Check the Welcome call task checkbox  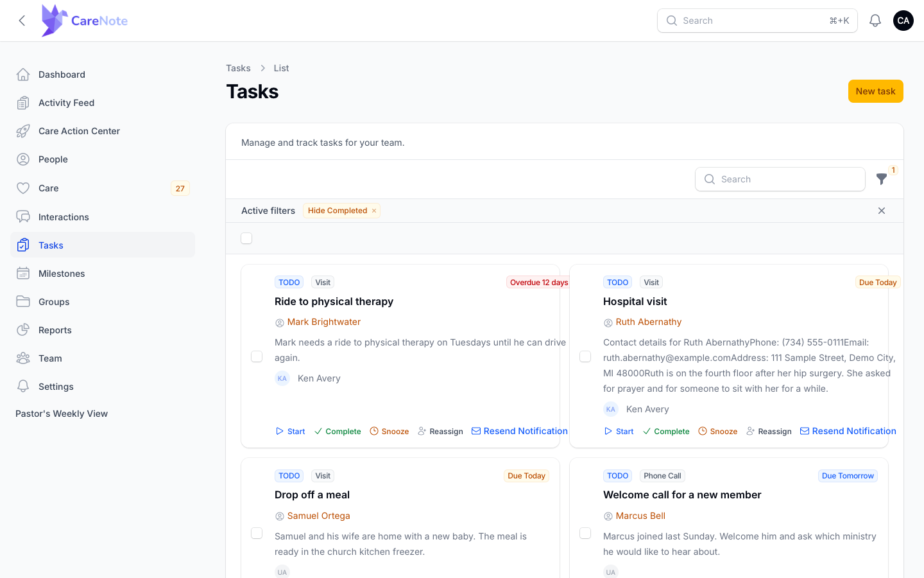point(585,533)
